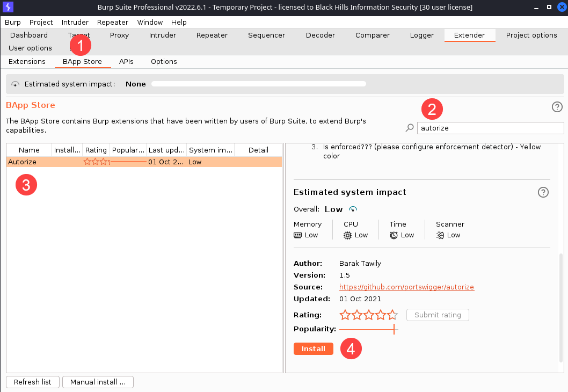
Task: Open Estimated system impact help icon
Action: point(543,192)
